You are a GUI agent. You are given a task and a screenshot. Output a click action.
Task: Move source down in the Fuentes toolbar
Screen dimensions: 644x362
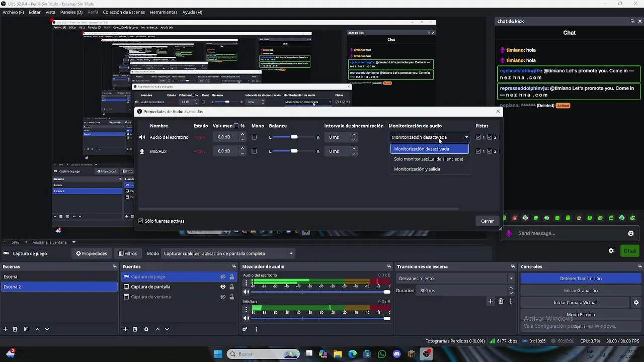point(167,329)
